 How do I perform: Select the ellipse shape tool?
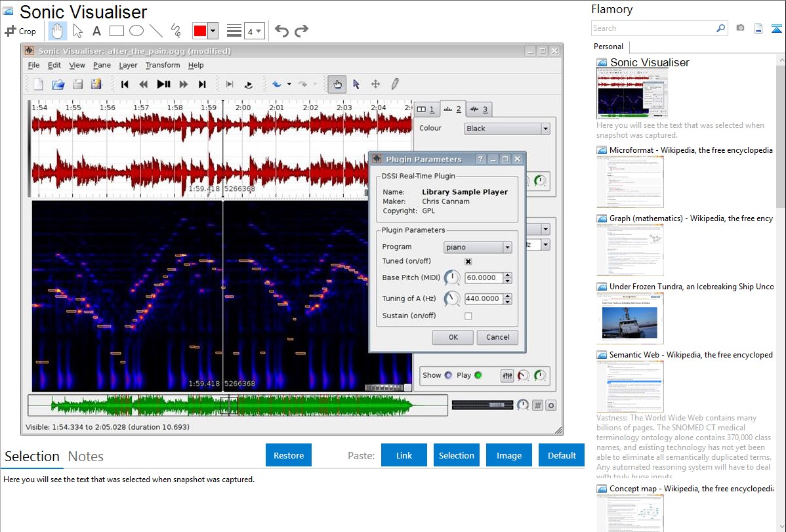136,31
